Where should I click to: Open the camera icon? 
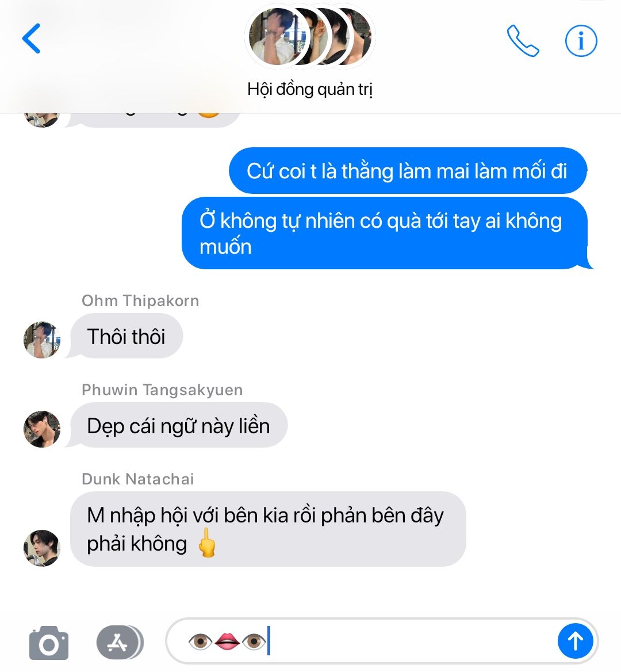49,643
